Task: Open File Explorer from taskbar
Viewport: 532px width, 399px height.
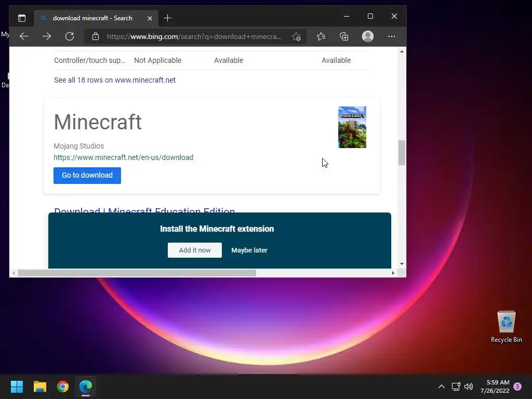Action: pos(39,387)
